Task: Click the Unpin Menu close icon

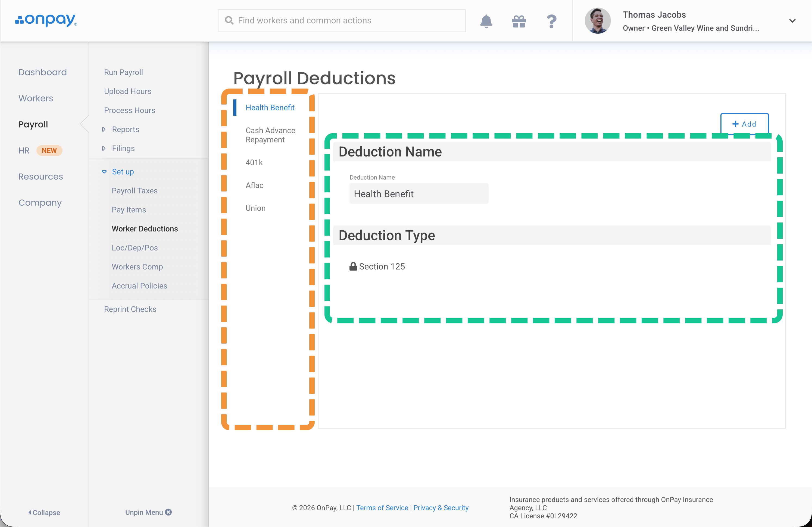Action: (x=168, y=512)
